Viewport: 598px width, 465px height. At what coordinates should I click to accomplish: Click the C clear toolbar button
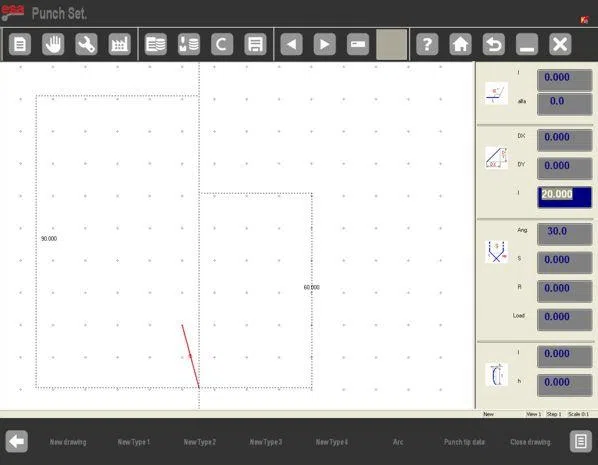point(222,44)
